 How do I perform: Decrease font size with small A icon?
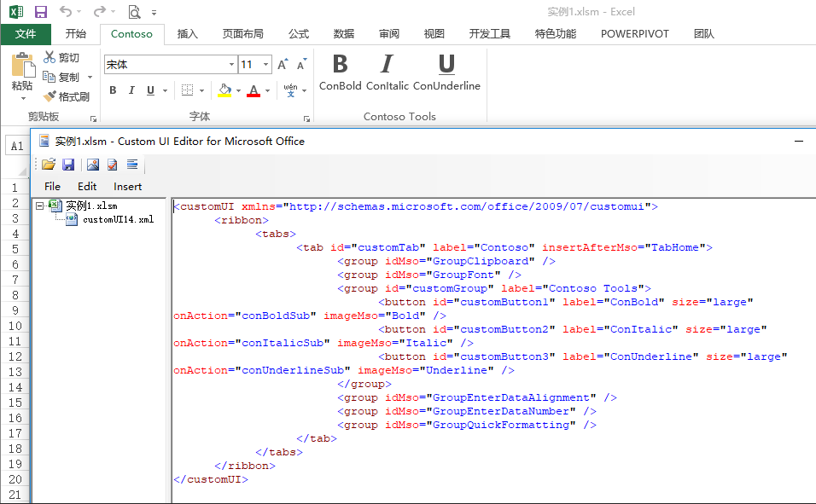[301, 64]
